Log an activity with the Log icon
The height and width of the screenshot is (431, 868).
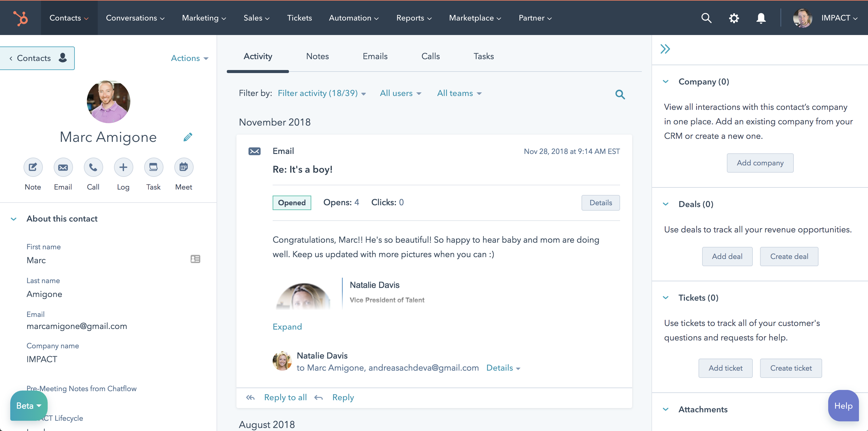point(123,167)
